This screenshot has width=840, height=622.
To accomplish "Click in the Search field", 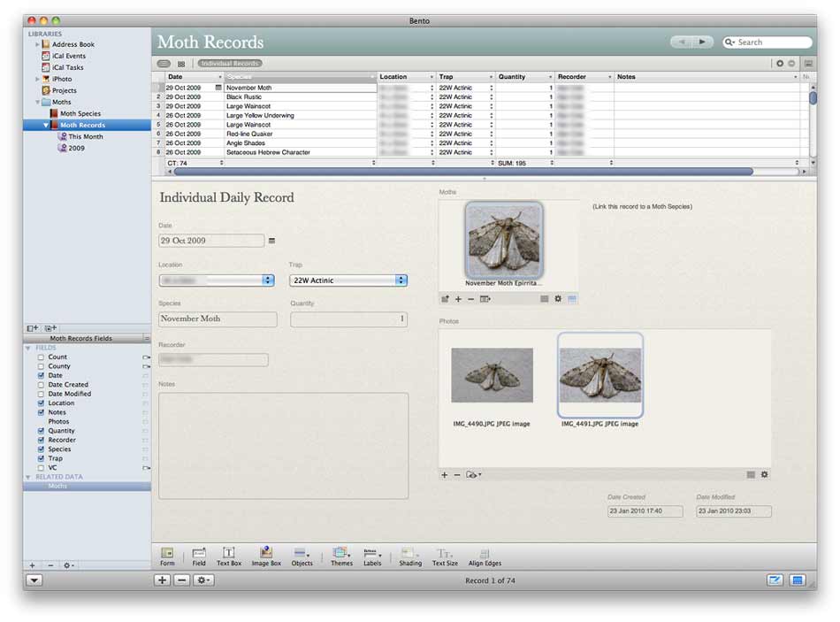I will click(x=768, y=42).
